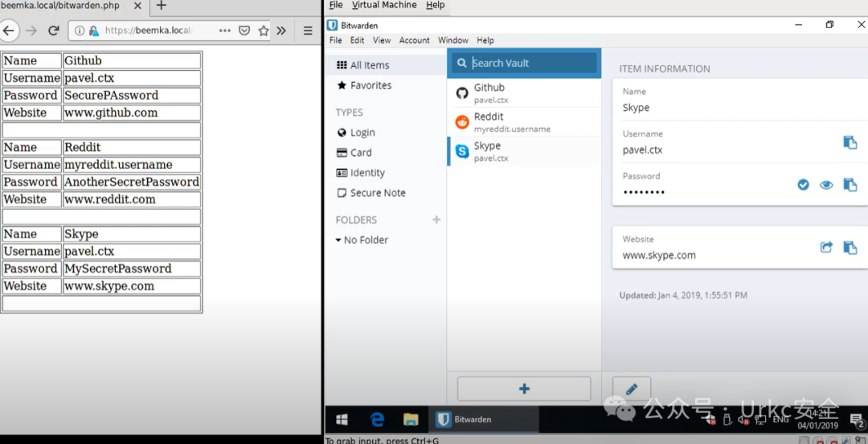Click the ENG language indicator

pos(780,420)
